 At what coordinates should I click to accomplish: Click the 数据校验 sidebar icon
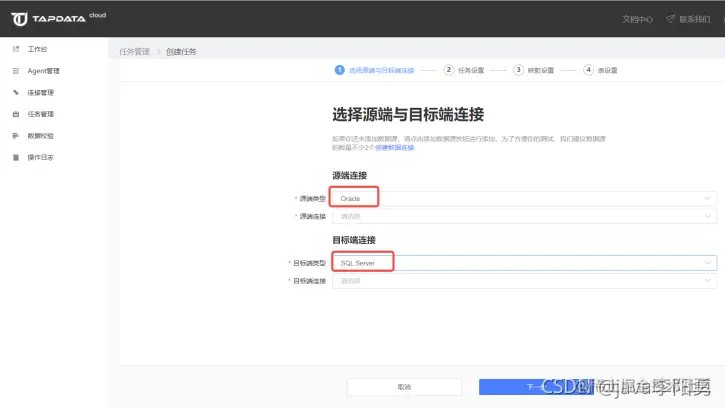tap(16, 136)
